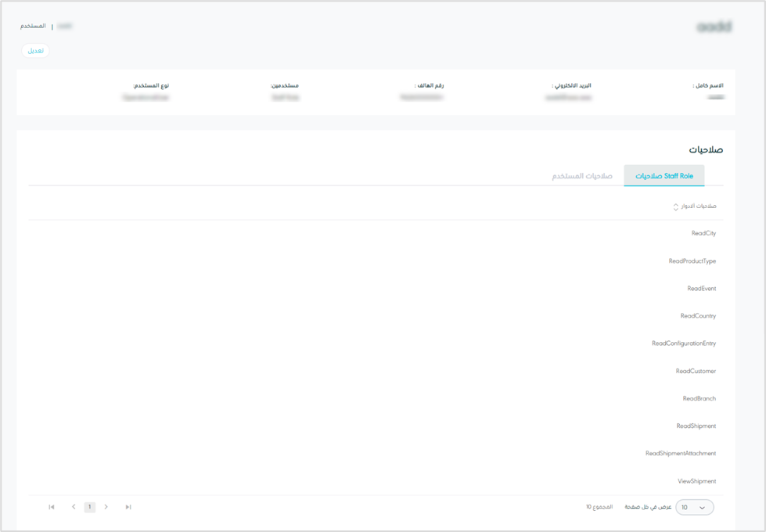Select page number 1 in pagination

pos(90,507)
